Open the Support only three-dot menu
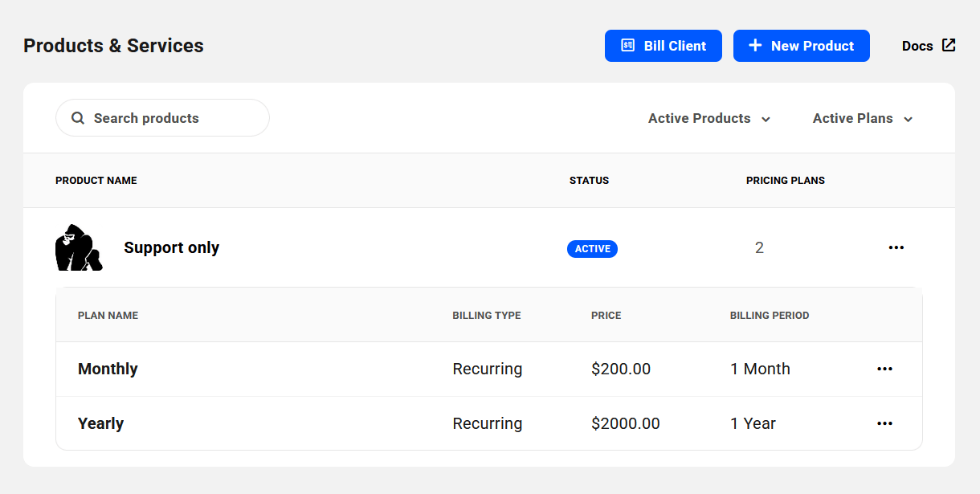This screenshot has width=980, height=494. tap(896, 247)
